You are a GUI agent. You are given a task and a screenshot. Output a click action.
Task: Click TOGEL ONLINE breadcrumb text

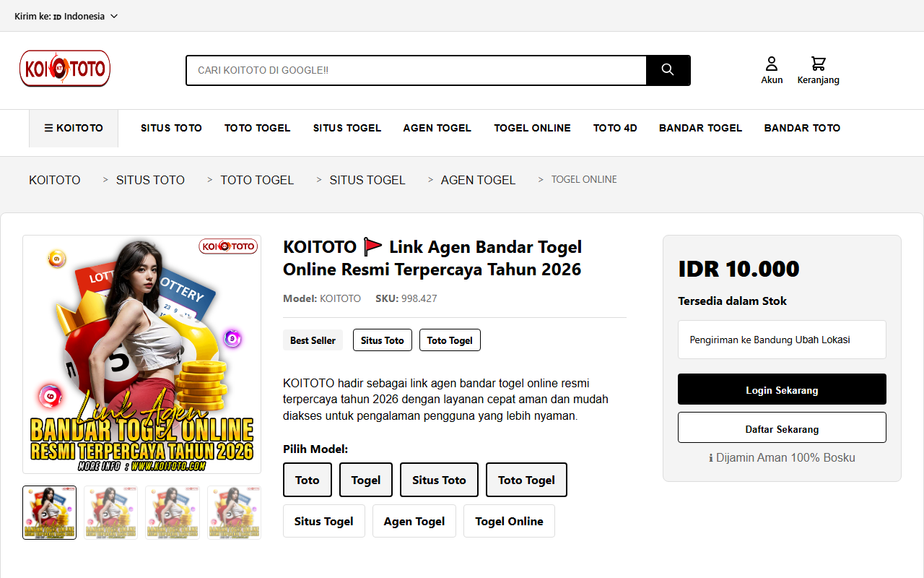point(584,179)
